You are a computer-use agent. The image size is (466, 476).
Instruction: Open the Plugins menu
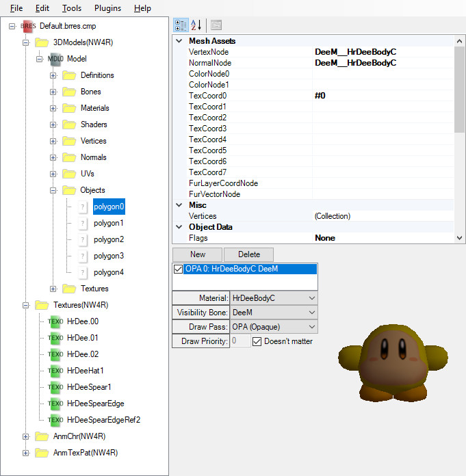(x=108, y=8)
